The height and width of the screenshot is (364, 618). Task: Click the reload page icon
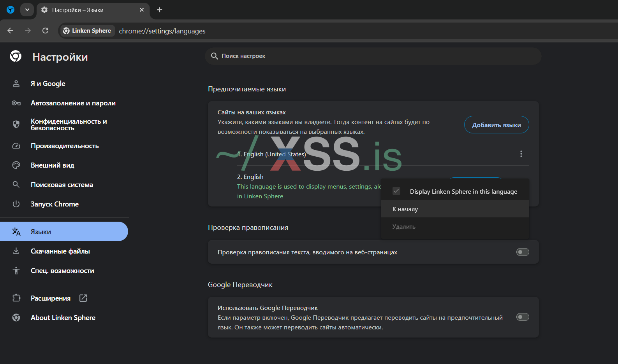tap(46, 31)
